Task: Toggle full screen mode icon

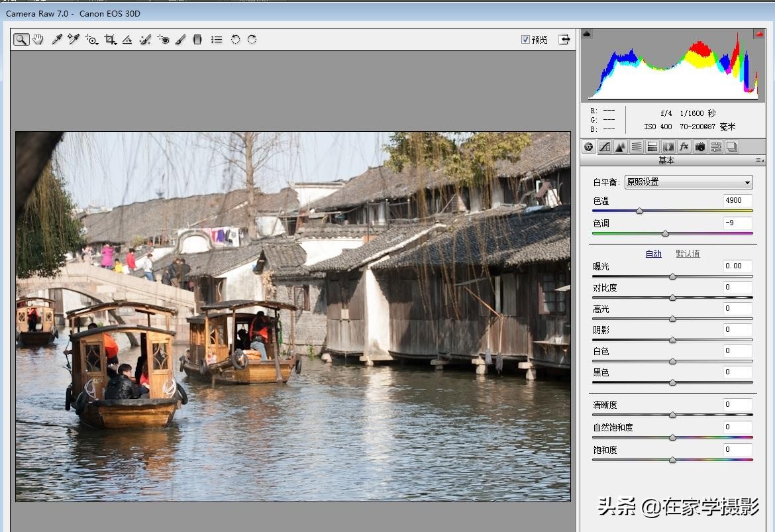Action: point(564,40)
